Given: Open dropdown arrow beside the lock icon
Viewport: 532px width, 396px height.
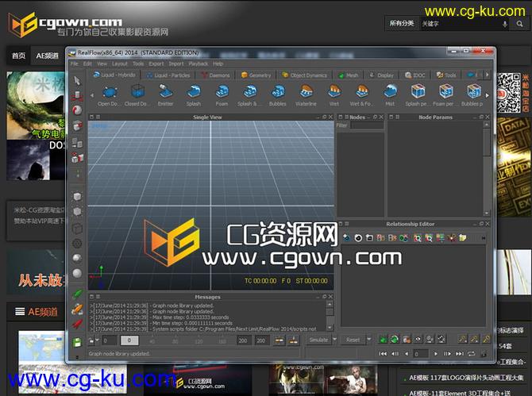Looking at the screenshot, I should tap(97, 340).
